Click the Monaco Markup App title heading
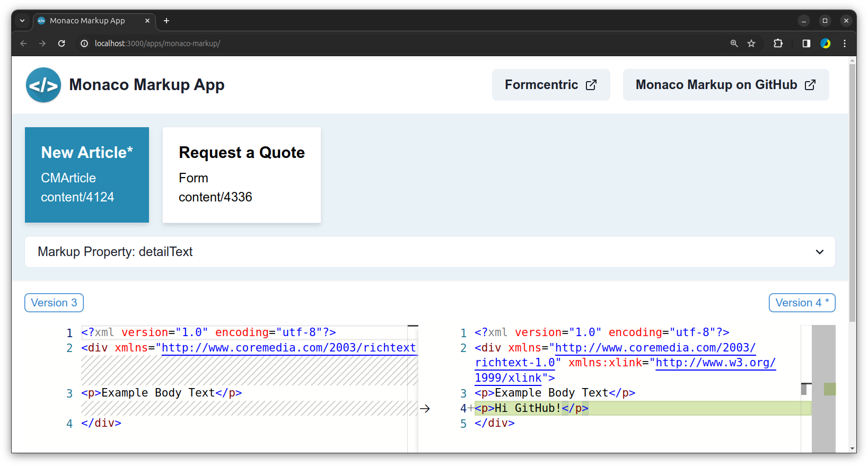This screenshot has width=868, height=466. (147, 85)
